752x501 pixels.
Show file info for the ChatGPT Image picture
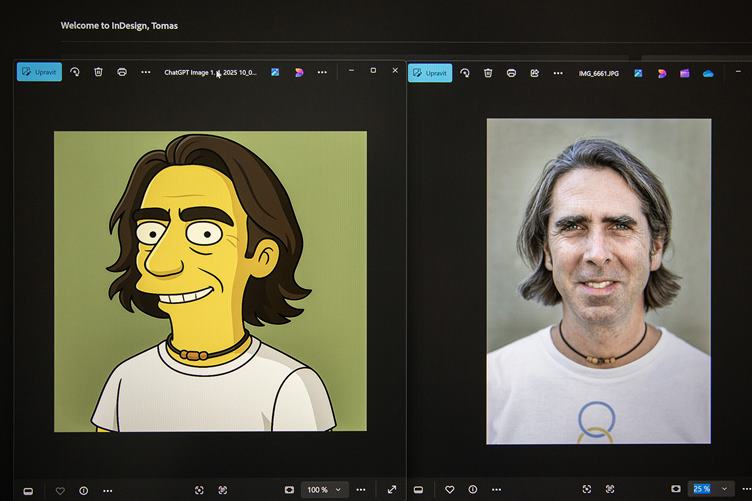(x=83, y=490)
